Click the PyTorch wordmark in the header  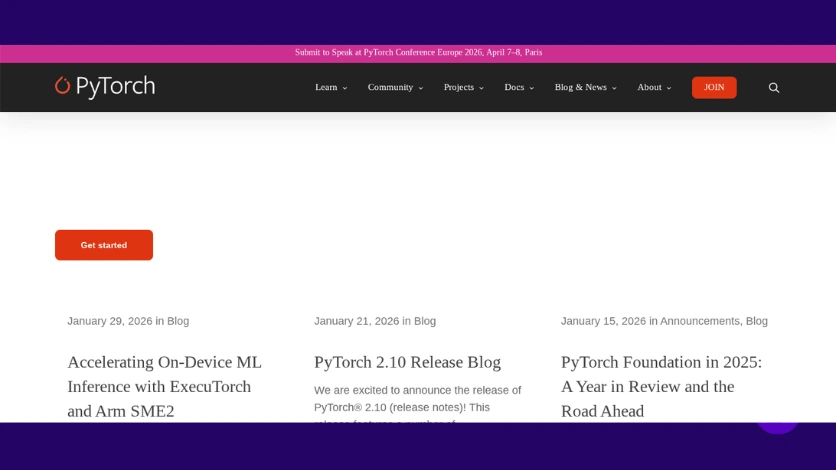115,86
